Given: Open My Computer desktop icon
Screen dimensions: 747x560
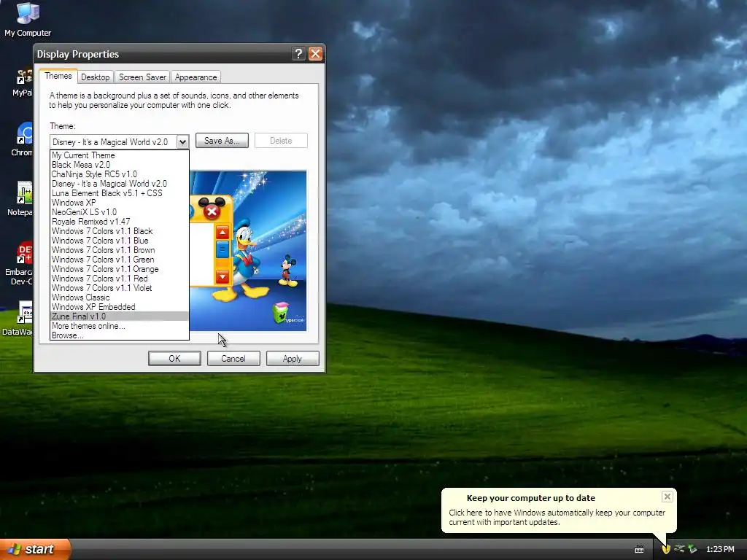Looking at the screenshot, I should [x=28, y=19].
